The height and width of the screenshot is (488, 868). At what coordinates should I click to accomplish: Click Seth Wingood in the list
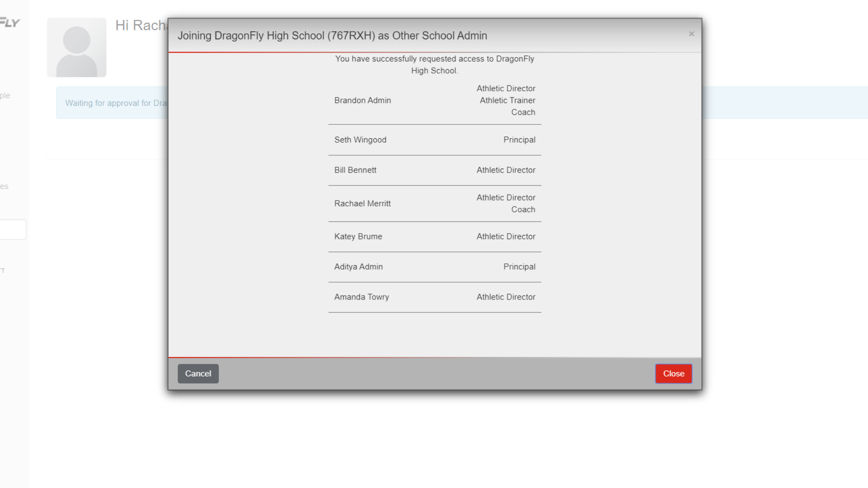(x=360, y=140)
